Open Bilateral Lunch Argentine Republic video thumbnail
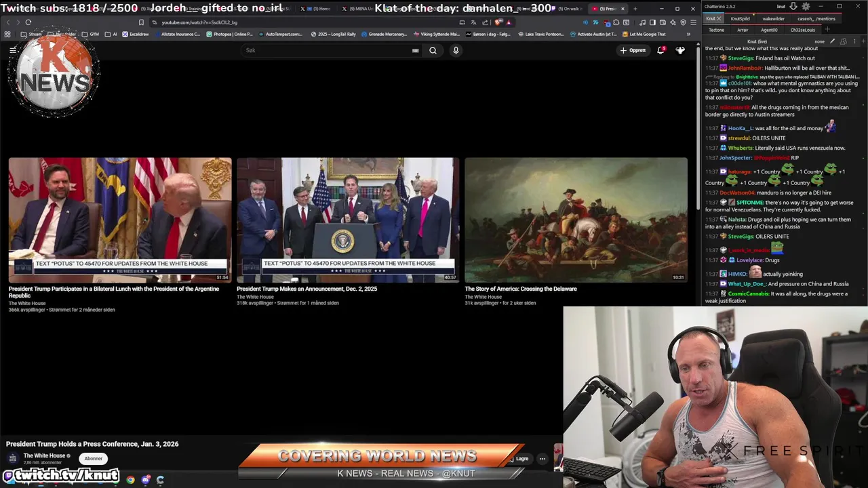 click(120, 220)
